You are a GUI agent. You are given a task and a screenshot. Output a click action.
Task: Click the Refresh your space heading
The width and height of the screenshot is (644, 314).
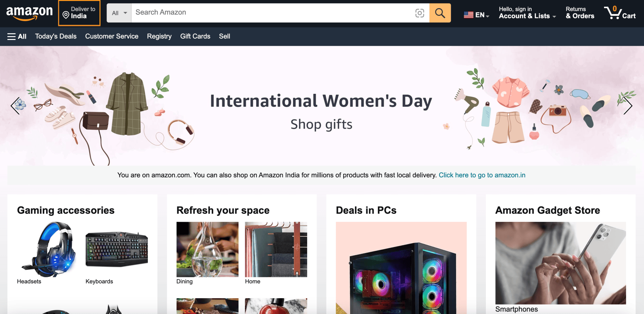click(x=223, y=210)
